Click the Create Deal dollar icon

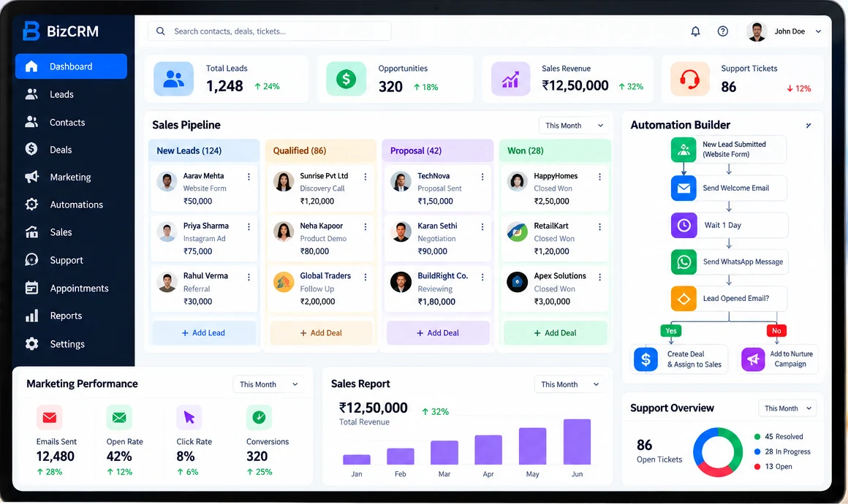646,359
